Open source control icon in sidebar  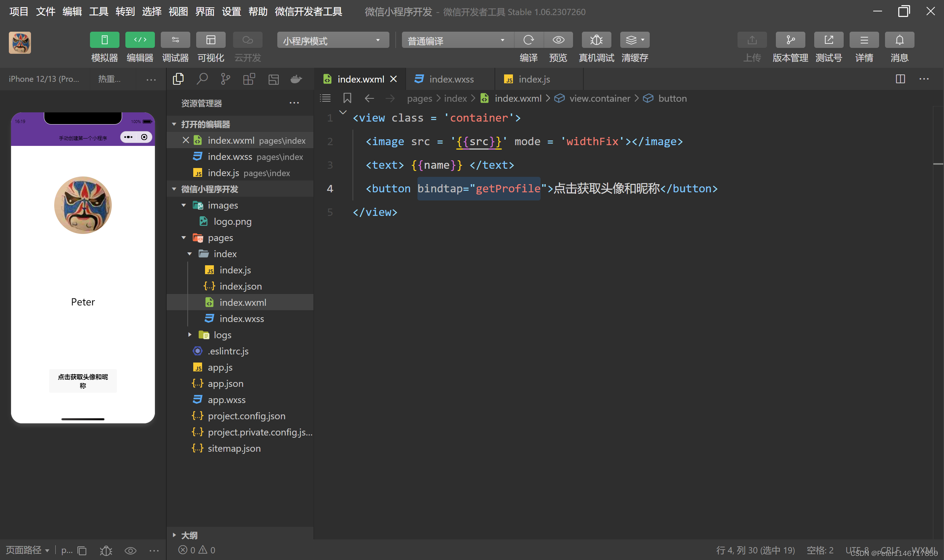(x=225, y=79)
